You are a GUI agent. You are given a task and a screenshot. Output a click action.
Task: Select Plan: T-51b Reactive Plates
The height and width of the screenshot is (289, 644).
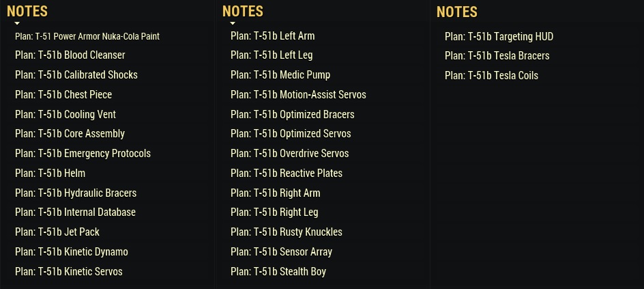click(286, 174)
